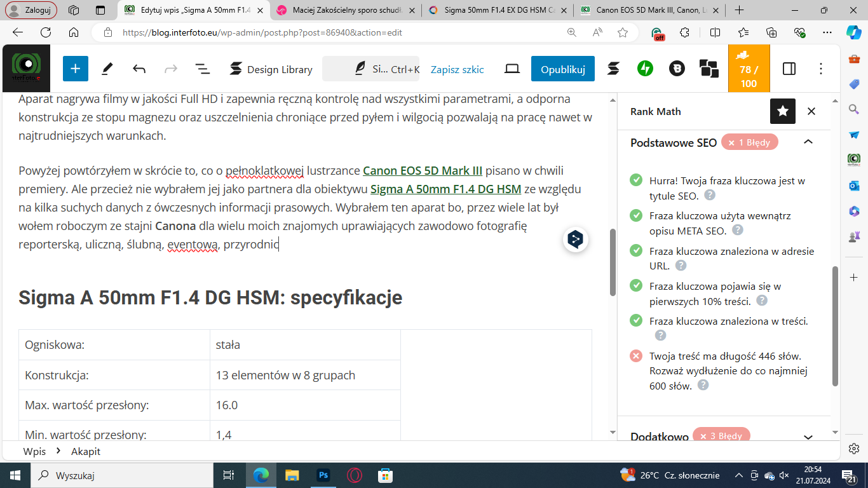Click the Rank Math sidebar scrollbar
868x488 pixels.
[x=836, y=325]
